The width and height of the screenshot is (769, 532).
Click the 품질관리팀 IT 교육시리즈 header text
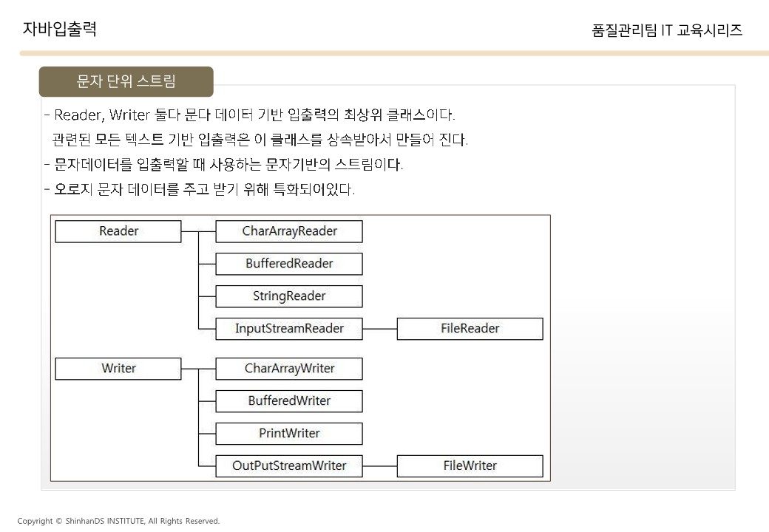pyautogui.click(x=666, y=30)
